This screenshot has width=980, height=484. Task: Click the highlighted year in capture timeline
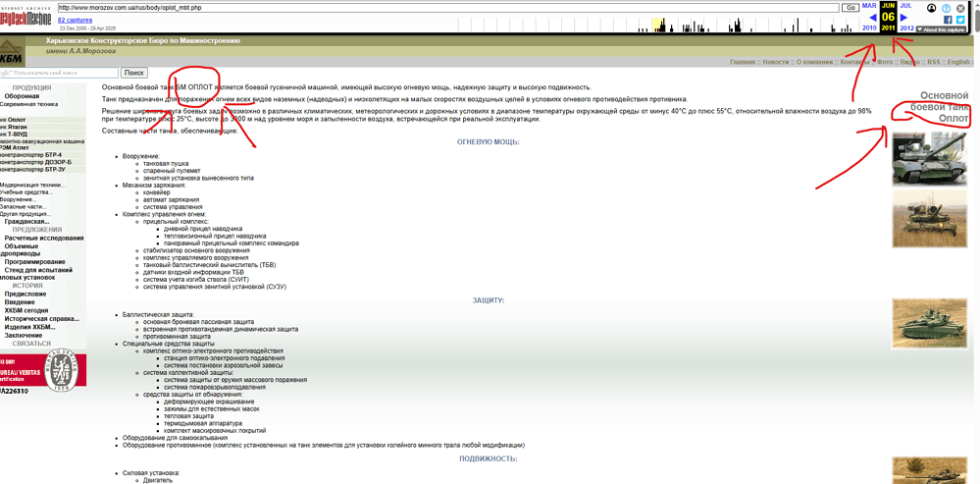657,25
